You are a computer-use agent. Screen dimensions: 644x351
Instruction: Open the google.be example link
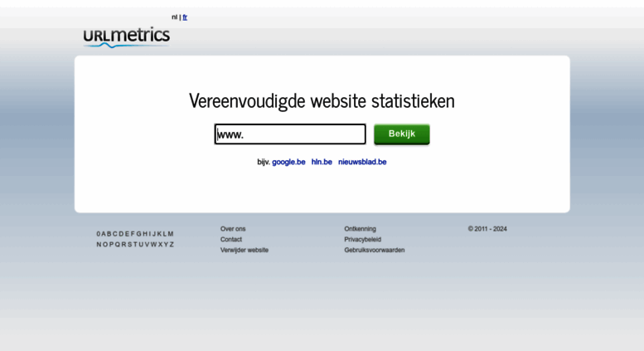pos(288,162)
